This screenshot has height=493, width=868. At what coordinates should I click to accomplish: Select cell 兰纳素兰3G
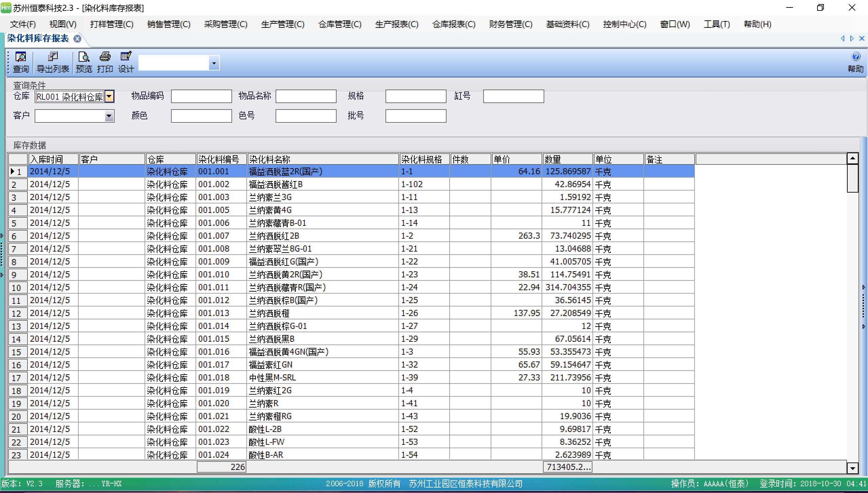(323, 197)
